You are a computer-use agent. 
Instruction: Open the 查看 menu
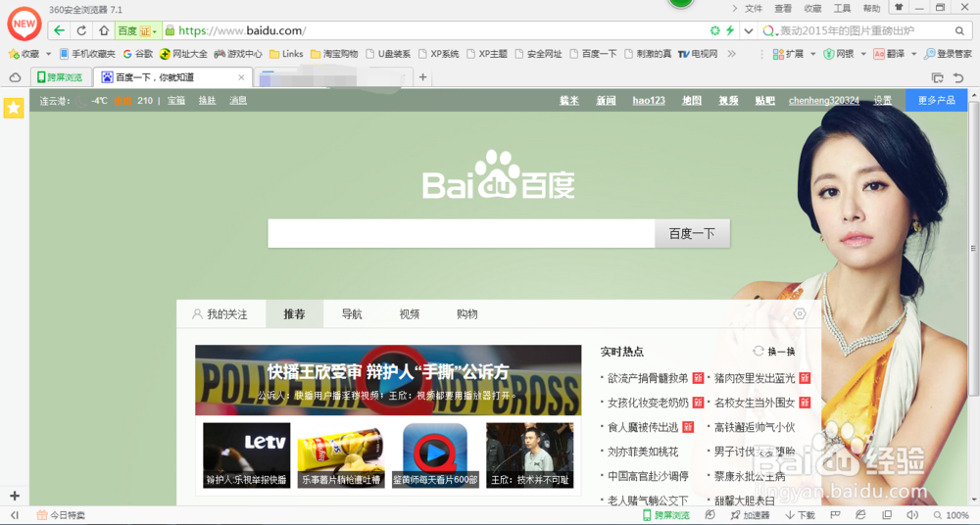(783, 8)
